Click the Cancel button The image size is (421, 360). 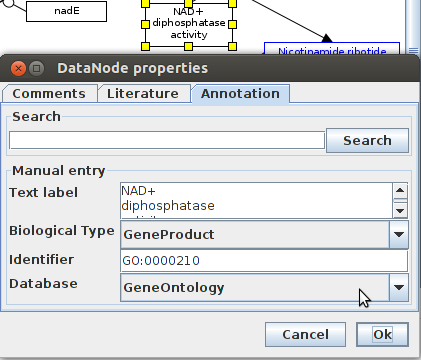(305, 334)
